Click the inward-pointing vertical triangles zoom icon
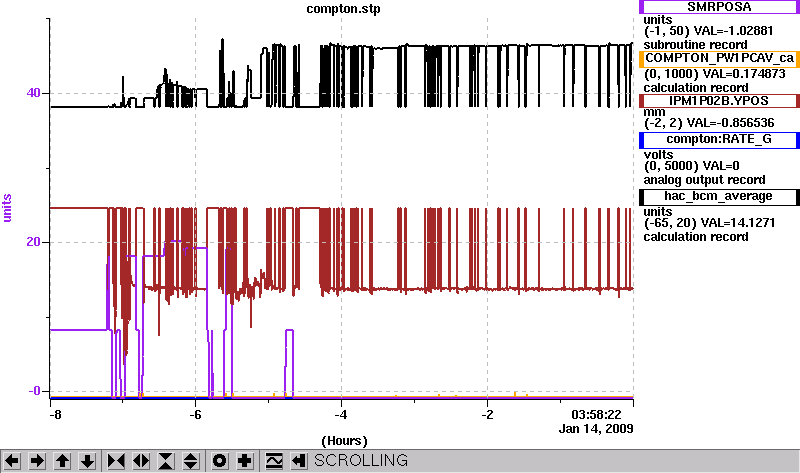 (x=166, y=461)
